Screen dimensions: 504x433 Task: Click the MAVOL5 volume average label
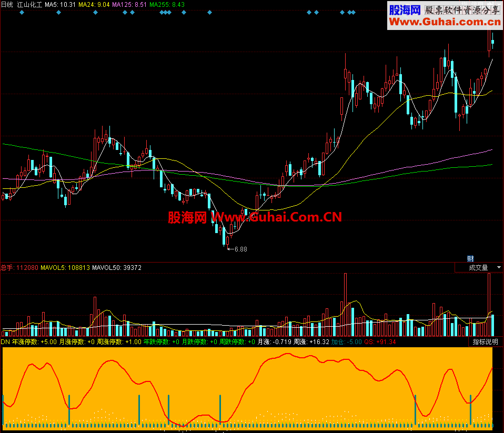[65, 267]
